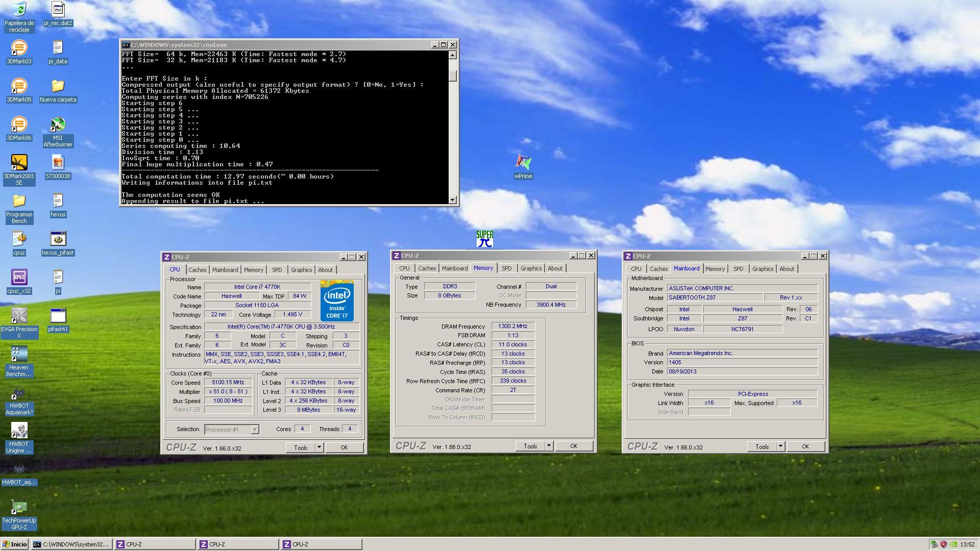Select the Super Pi desktop icon
This screenshot has height=551, width=980.
[x=484, y=239]
